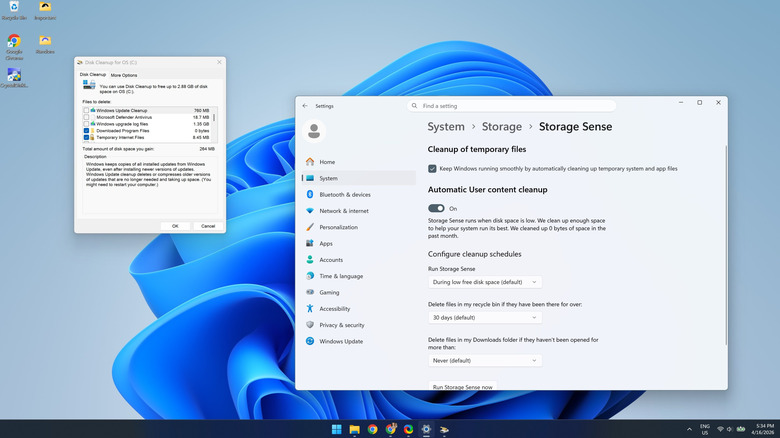Switch to the More Options tab

124,75
